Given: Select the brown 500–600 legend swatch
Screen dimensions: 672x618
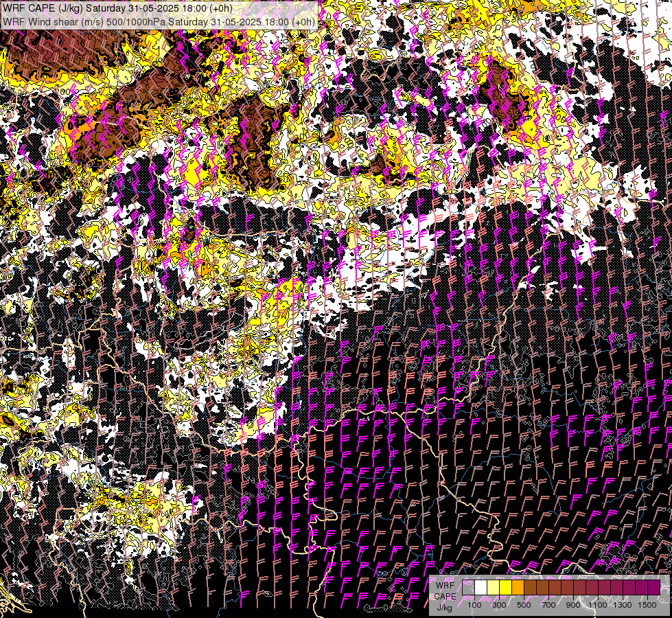Looking at the screenshot, I should tap(530, 587).
